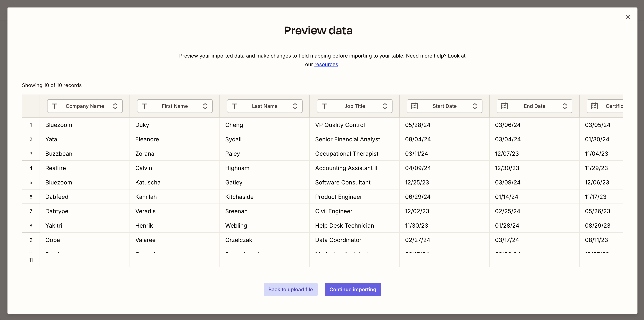Click the text type icon for Job Title

325,106
